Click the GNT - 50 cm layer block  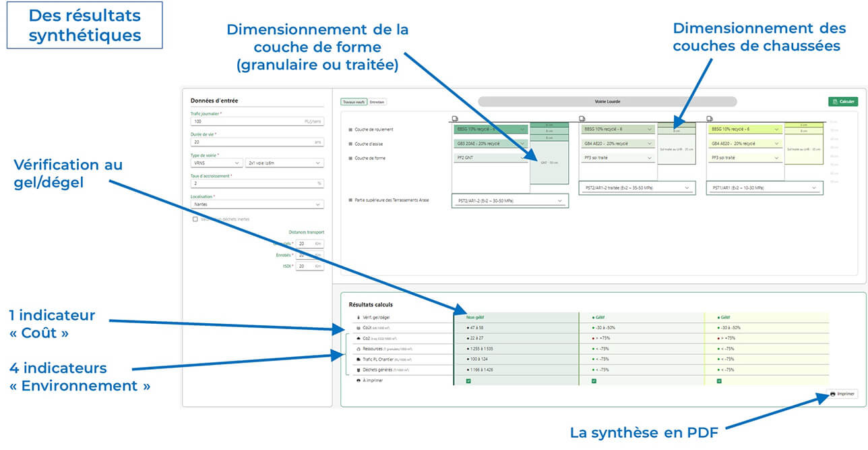[x=549, y=163]
